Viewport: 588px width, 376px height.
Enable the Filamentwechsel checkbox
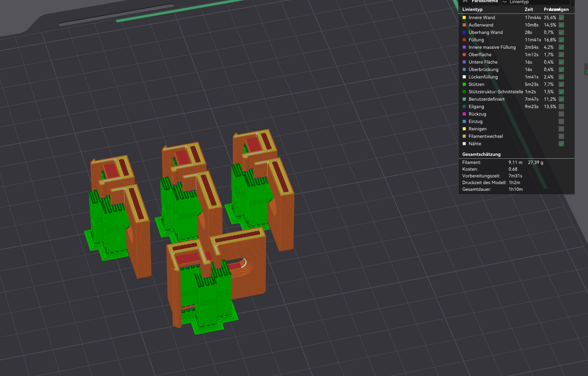pos(561,136)
